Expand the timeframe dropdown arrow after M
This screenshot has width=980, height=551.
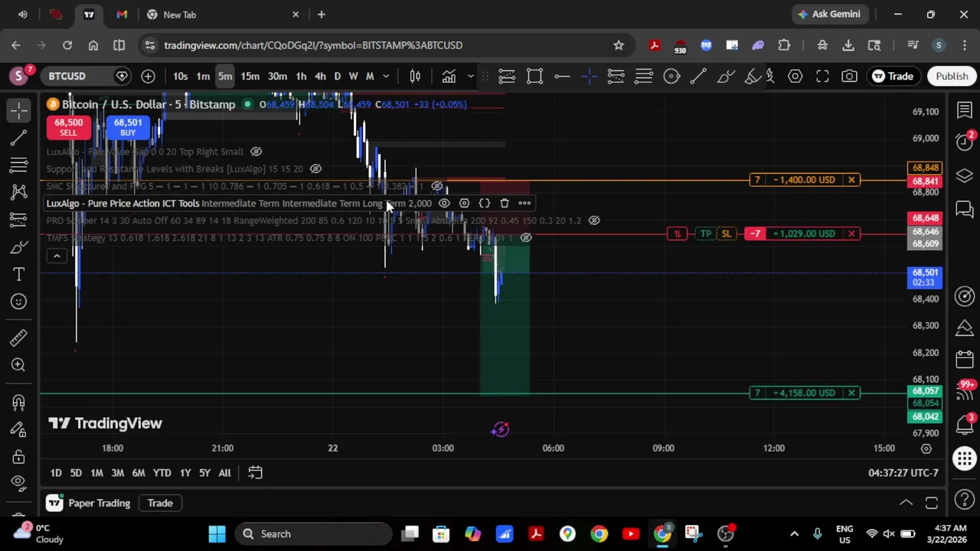click(x=386, y=76)
